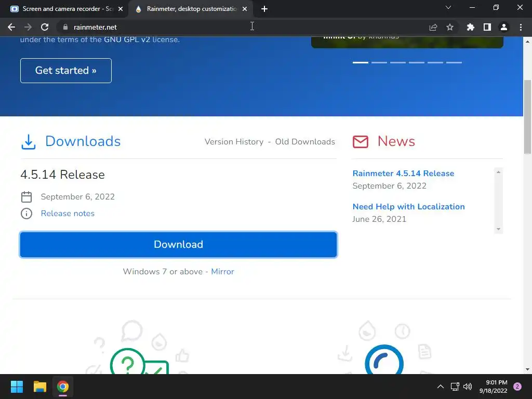Select the first carousel indicator dash
532x399 pixels.
tap(361, 62)
